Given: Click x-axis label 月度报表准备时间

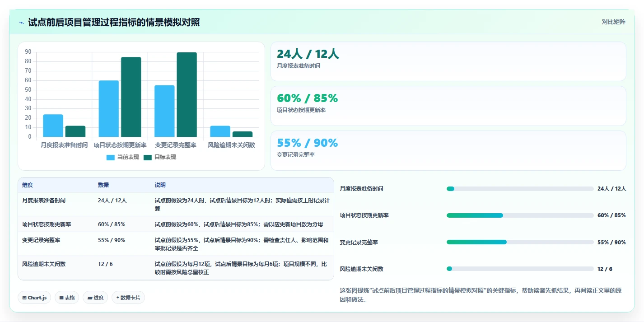Looking at the screenshot, I should 64,145.
